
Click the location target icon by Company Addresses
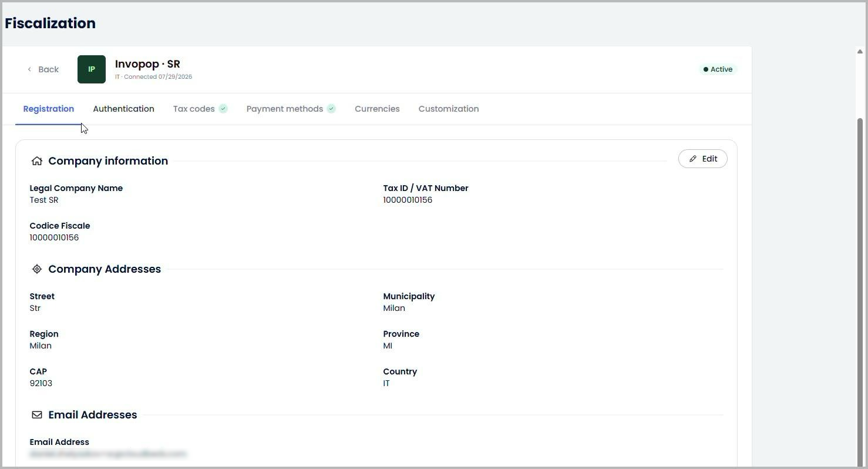point(37,269)
